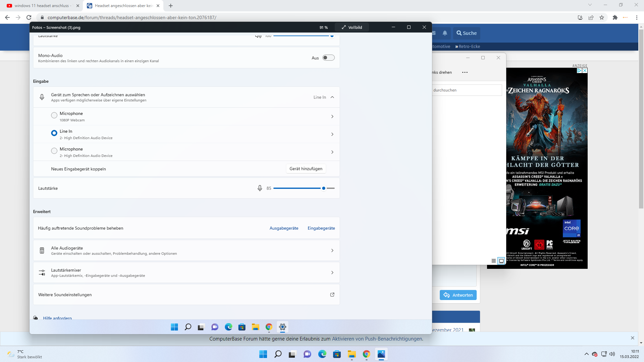This screenshot has width=644, height=362.
Task: Click the Chrome reload page icon
Action: coord(29,17)
